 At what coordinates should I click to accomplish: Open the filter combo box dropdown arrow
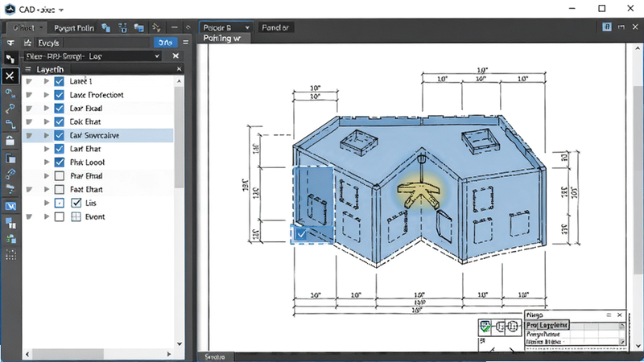pyautogui.click(x=157, y=56)
